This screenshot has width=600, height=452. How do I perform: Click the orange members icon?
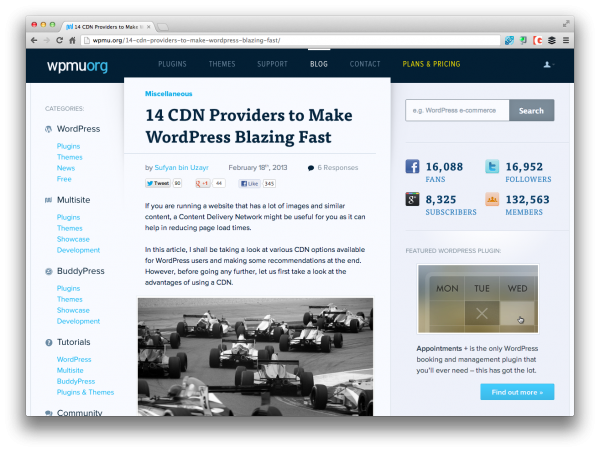492,199
